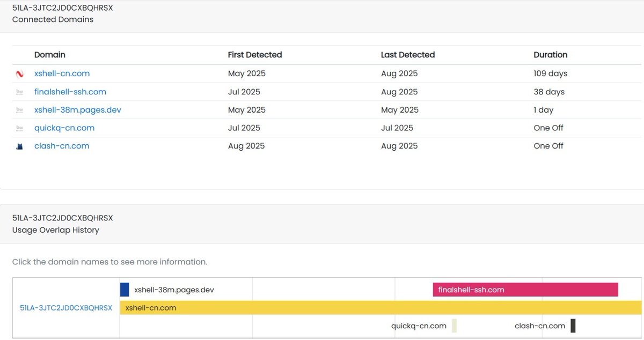The image size is (644, 340).
Task: Open the xshell-cn.com domain link
Action: (62, 73)
